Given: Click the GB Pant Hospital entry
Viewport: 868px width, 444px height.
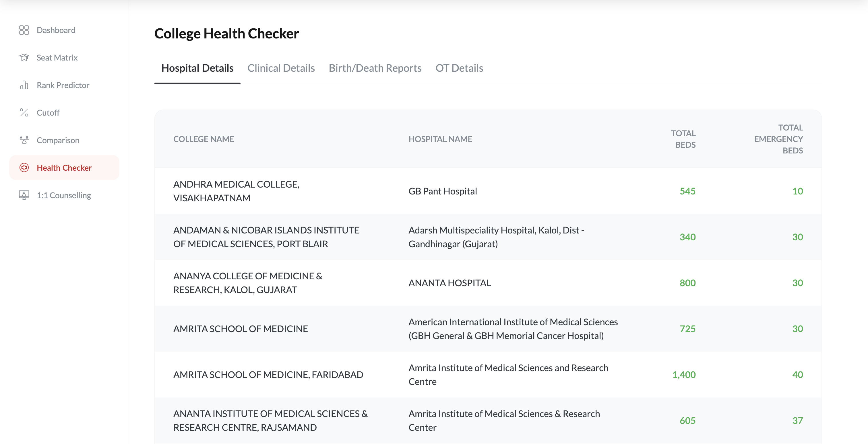Looking at the screenshot, I should click(x=442, y=191).
